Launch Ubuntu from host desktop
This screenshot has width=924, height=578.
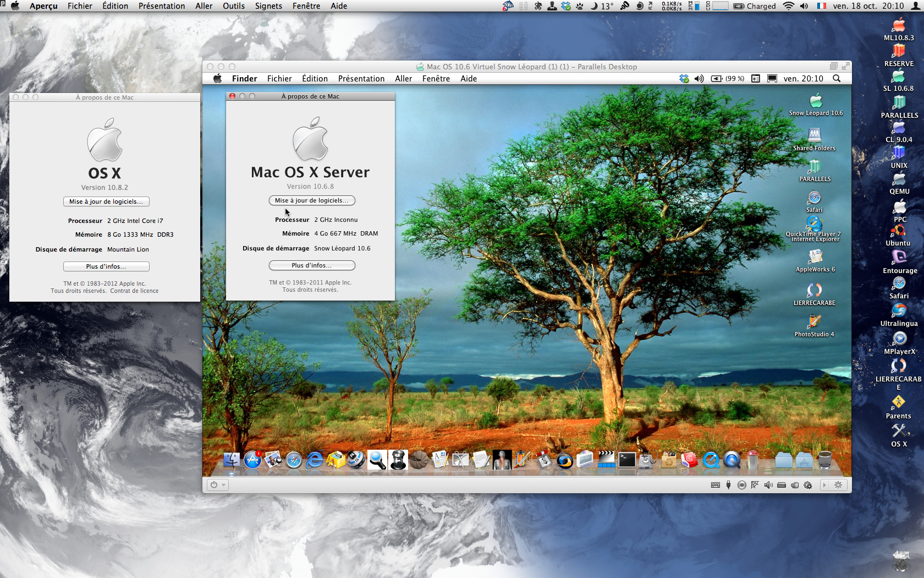point(898,235)
